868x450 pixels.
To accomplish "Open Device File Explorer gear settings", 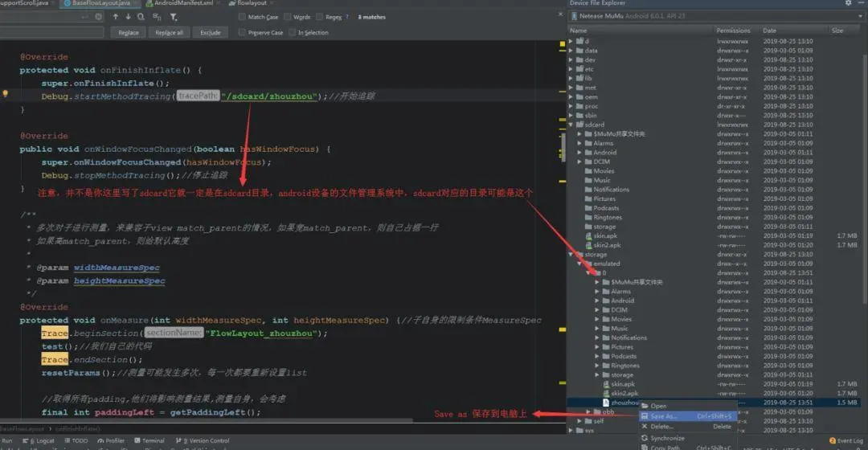I will pyautogui.click(x=848, y=2).
